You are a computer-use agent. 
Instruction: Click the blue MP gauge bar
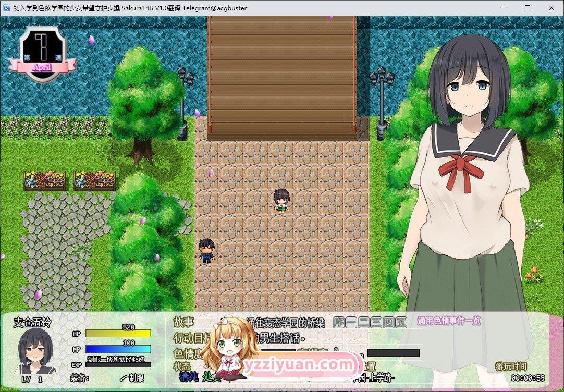point(118,349)
